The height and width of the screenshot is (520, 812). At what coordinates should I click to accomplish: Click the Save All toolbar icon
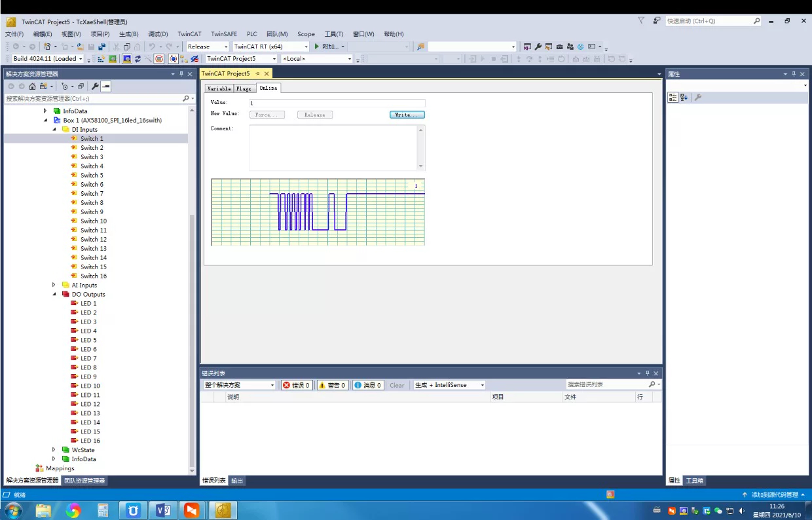pyautogui.click(x=102, y=46)
